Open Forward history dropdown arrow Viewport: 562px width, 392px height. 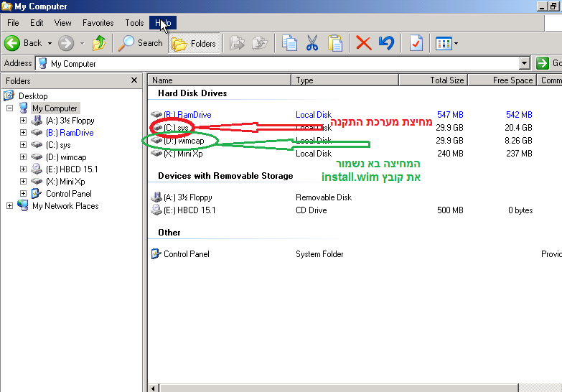click(82, 43)
